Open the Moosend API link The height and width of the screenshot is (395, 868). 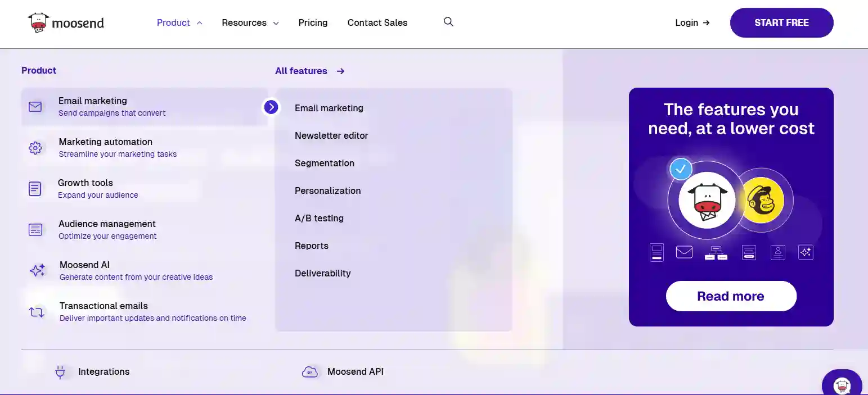[x=356, y=372]
